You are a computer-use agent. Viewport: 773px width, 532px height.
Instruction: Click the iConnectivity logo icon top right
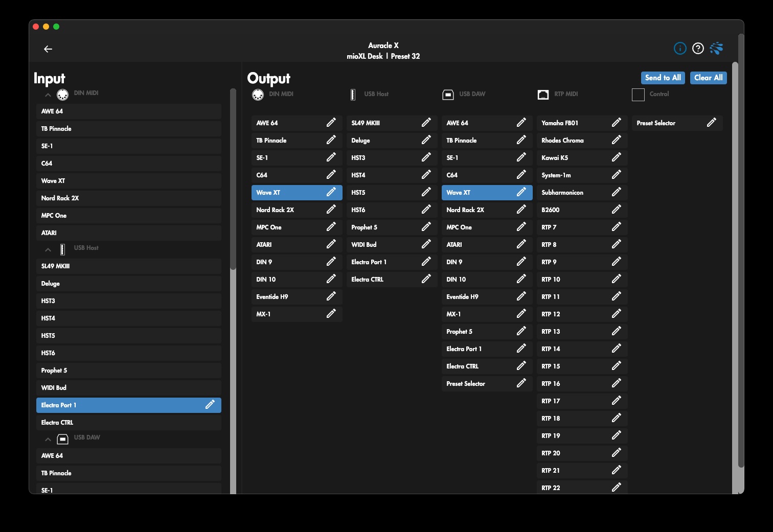[716, 48]
